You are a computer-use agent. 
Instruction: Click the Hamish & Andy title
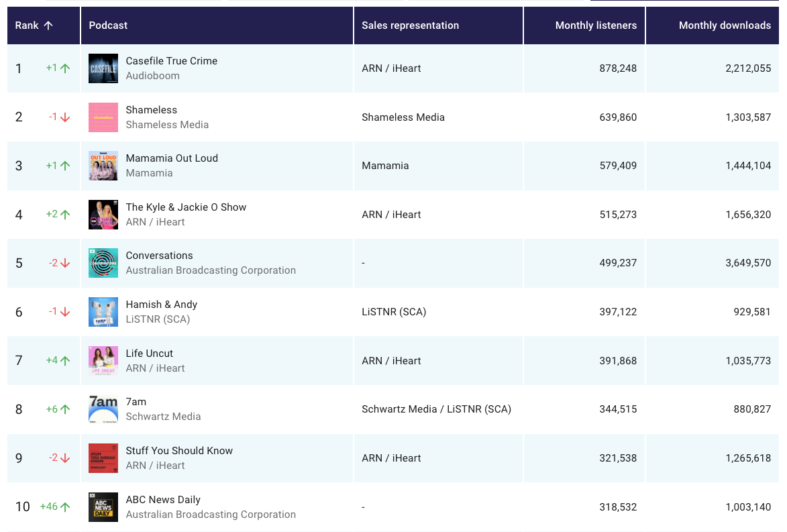pyautogui.click(x=162, y=305)
